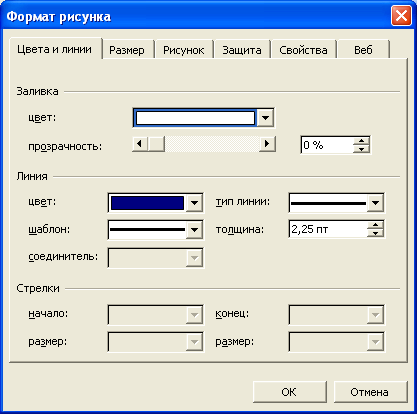Open fill color dropdown under Заливка

click(x=265, y=118)
